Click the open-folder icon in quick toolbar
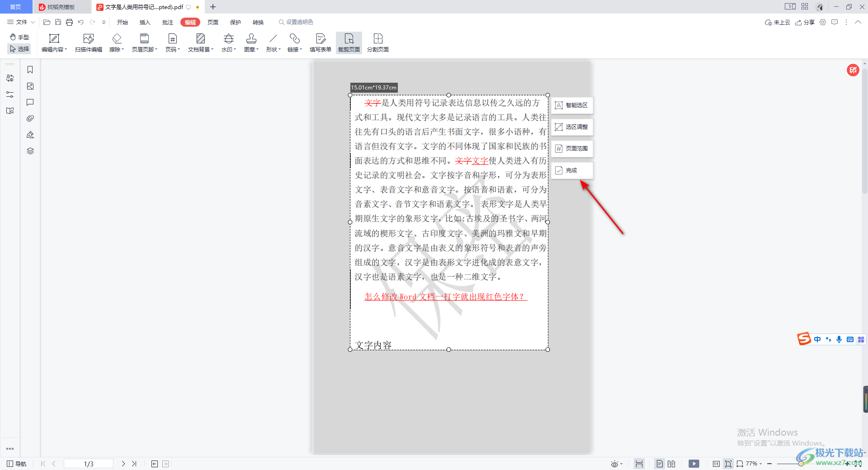Screen dimensions: 868x470 pyautogui.click(x=47, y=22)
